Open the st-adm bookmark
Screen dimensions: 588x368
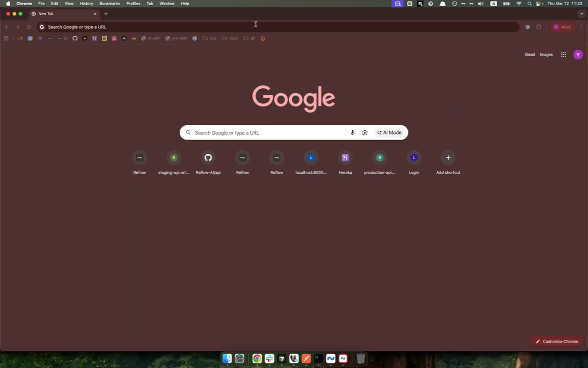click(151, 38)
